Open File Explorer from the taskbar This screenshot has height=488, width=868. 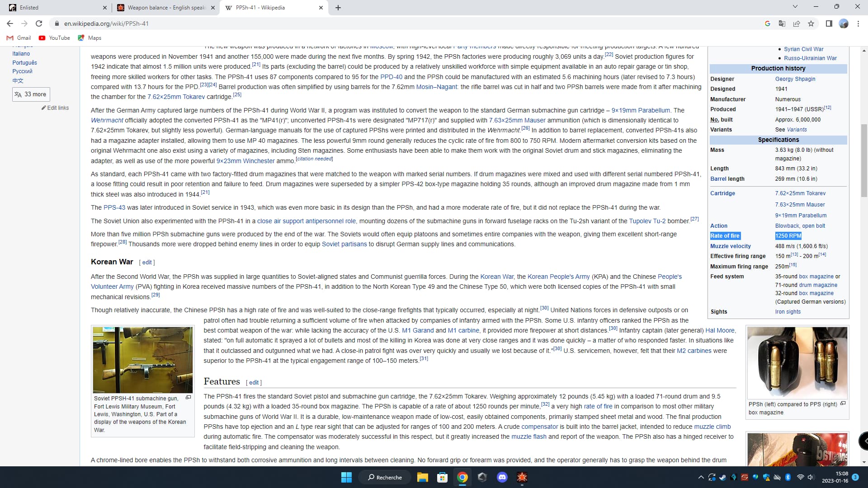(422, 477)
